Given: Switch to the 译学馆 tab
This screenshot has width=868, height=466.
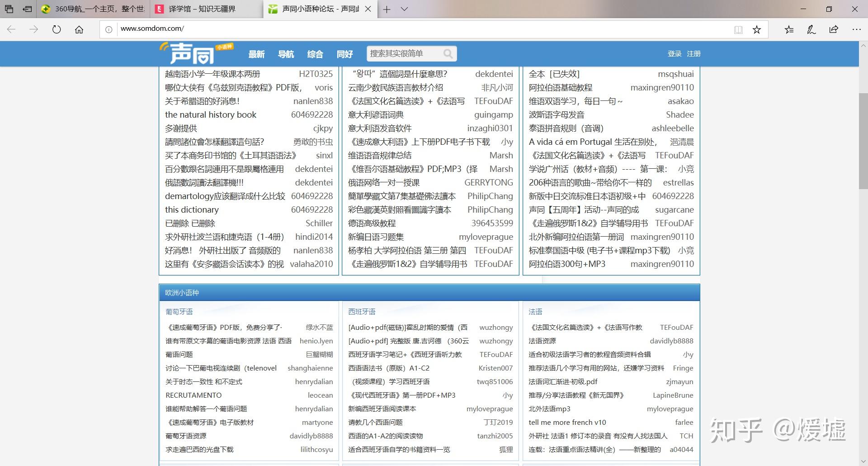Looking at the screenshot, I should pos(206,9).
